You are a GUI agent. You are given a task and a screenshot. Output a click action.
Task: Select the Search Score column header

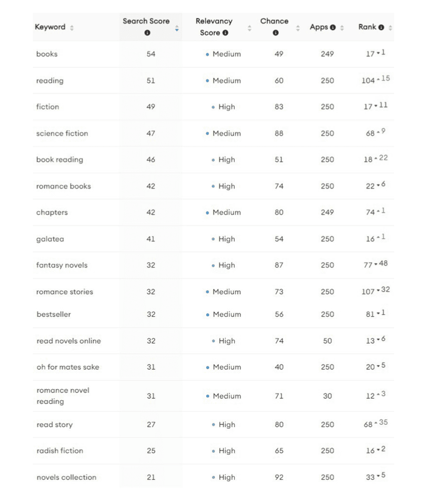(146, 21)
